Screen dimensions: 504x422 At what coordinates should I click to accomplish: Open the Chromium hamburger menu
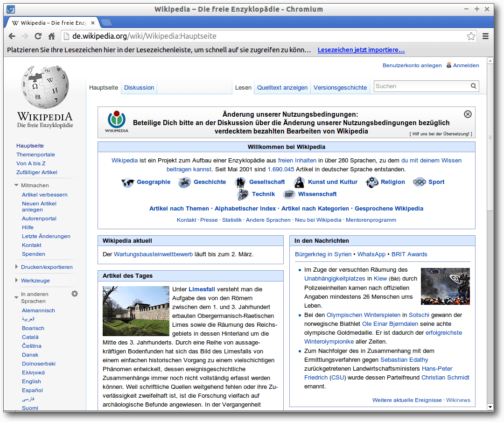pyautogui.click(x=486, y=36)
